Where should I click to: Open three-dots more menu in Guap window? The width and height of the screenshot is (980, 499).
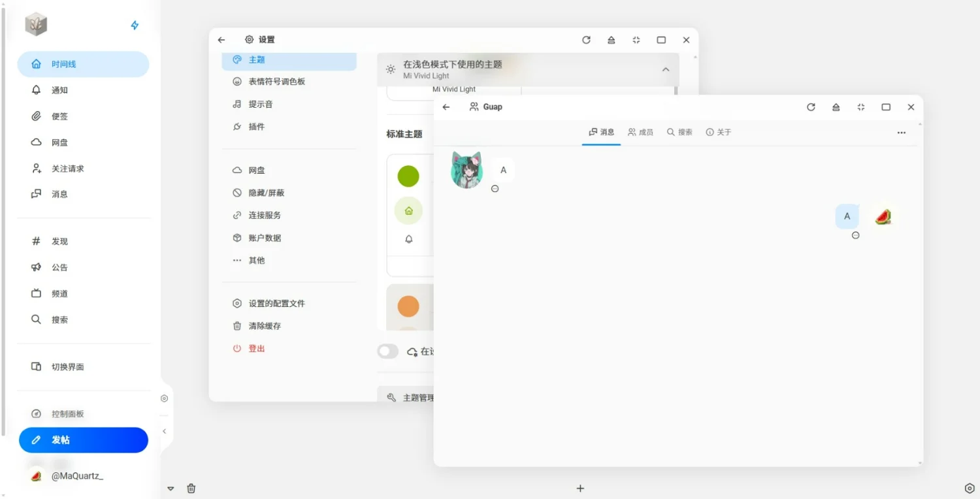pos(902,133)
